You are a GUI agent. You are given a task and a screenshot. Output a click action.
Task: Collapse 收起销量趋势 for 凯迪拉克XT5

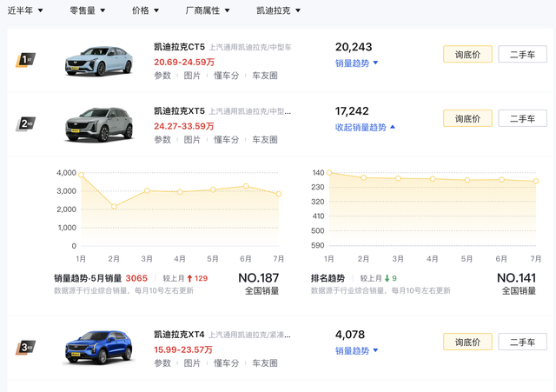click(x=365, y=128)
